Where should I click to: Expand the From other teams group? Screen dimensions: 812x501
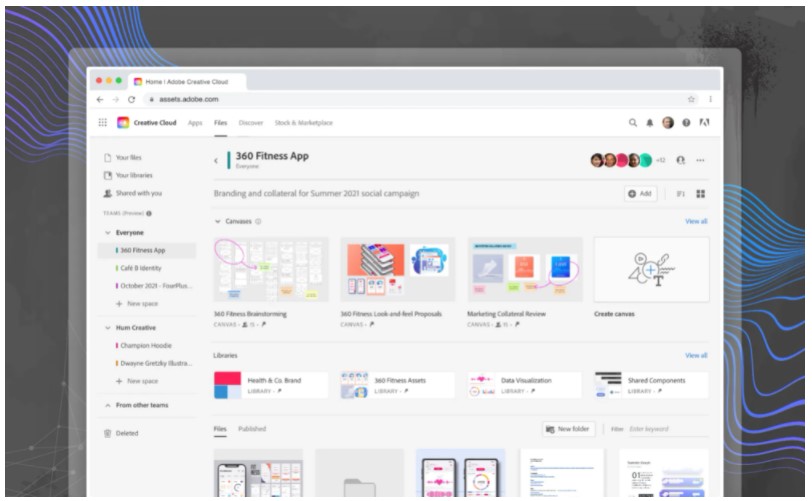click(108, 405)
